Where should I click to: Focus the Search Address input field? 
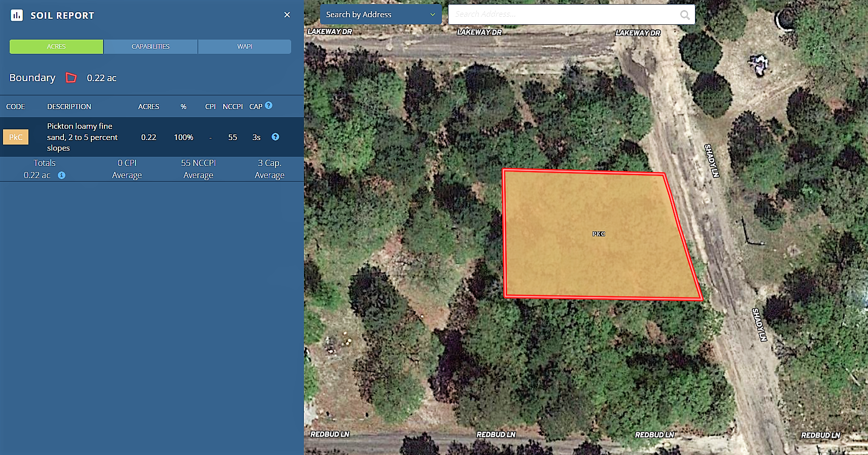point(563,15)
